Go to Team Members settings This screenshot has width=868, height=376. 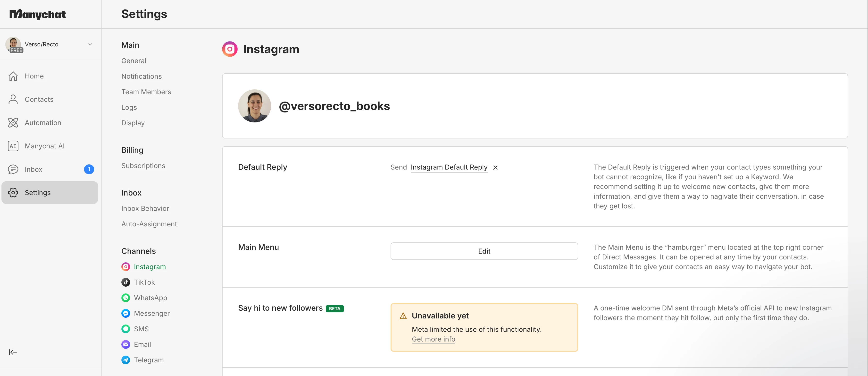(x=146, y=92)
